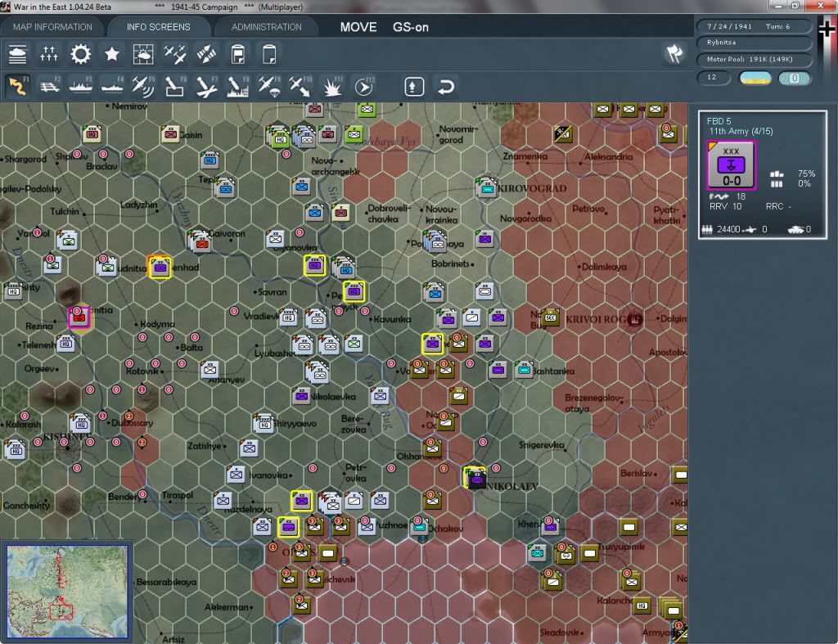Viewport: 838px width, 644px height.
Task: Click the RRV 10 value
Action: pos(725,206)
